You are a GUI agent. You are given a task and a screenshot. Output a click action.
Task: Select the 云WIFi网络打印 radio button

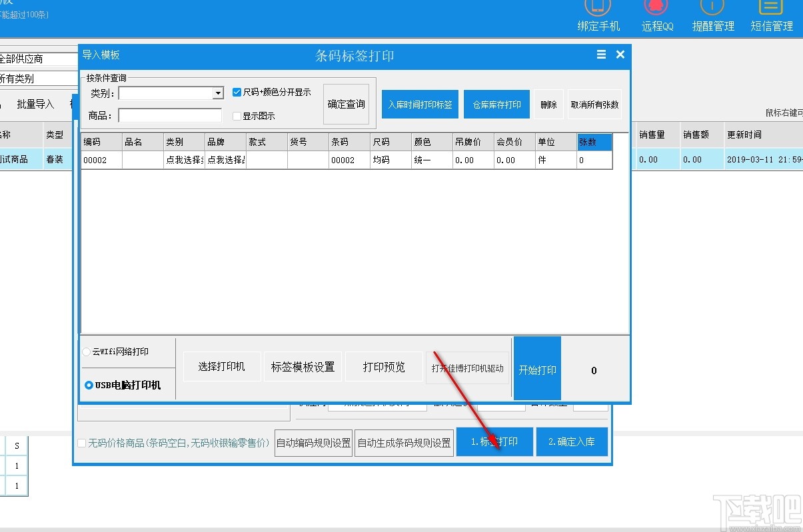point(87,352)
